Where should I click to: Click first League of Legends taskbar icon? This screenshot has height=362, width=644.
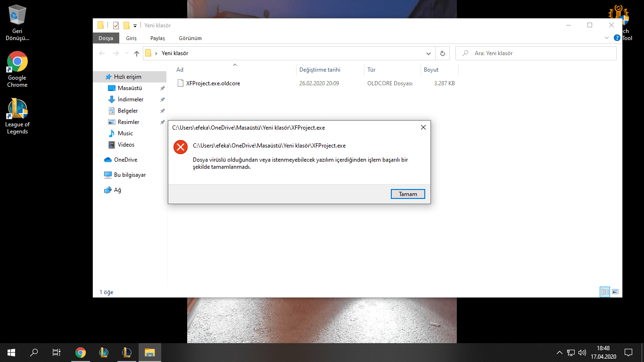click(104, 352)
